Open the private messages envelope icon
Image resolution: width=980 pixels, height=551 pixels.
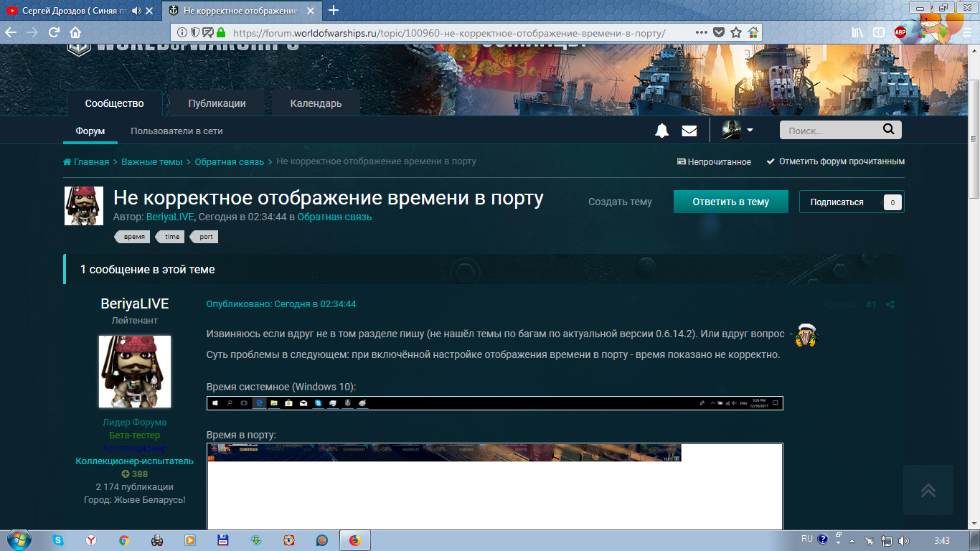pos(689,131)
